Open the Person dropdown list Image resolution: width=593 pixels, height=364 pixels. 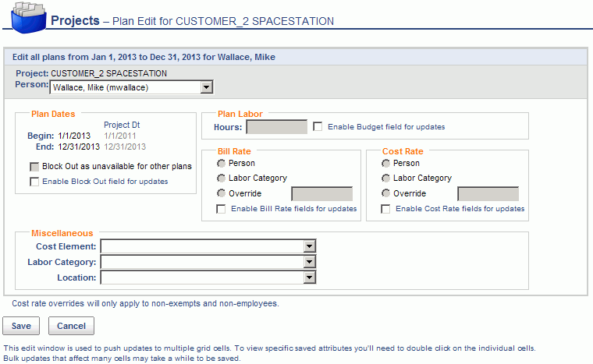tap(131, 87)
